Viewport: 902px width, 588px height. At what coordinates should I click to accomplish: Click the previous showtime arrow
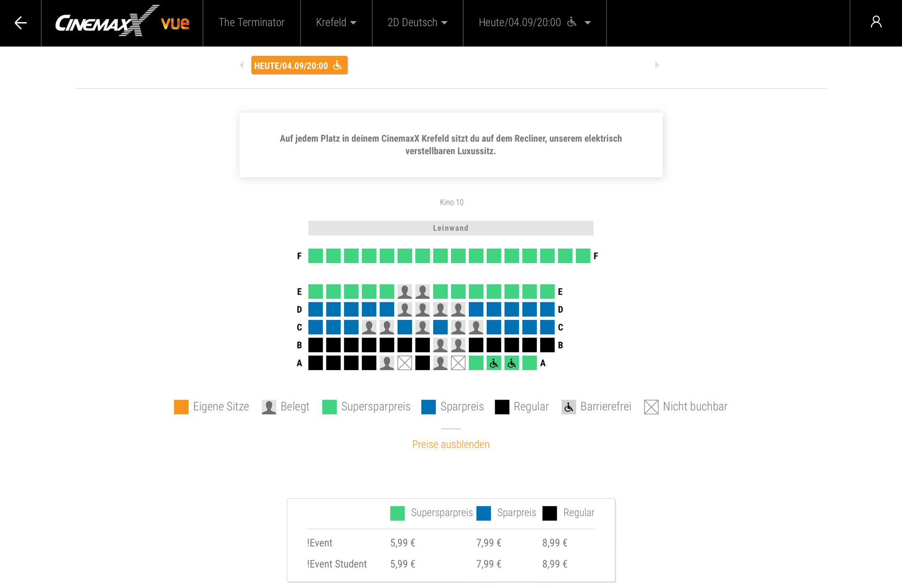pyautogui.click(x=241, y=65)
